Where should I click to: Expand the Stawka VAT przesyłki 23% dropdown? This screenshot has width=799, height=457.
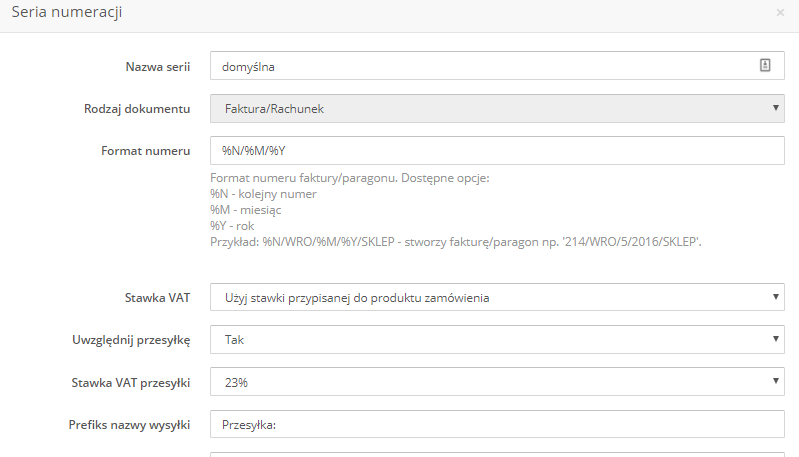[497, 382]
